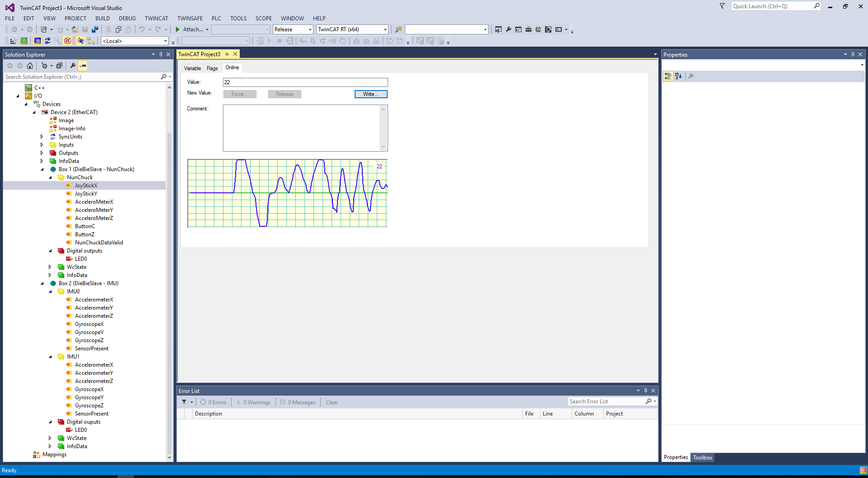The height and width of the screenshot is (478, 868).
Task: Collapse Box 1 (DieBieSlave - NunChuck) node
Action: [x=42, y=169]
